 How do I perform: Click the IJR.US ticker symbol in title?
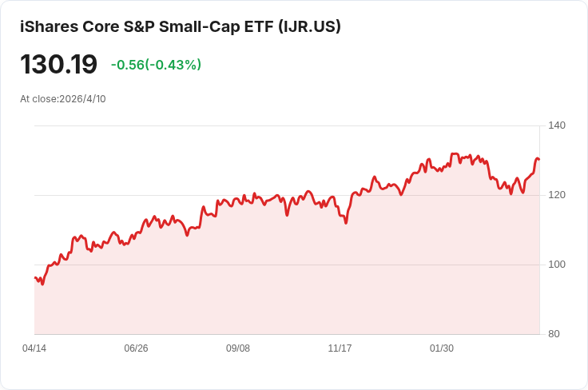309,26
